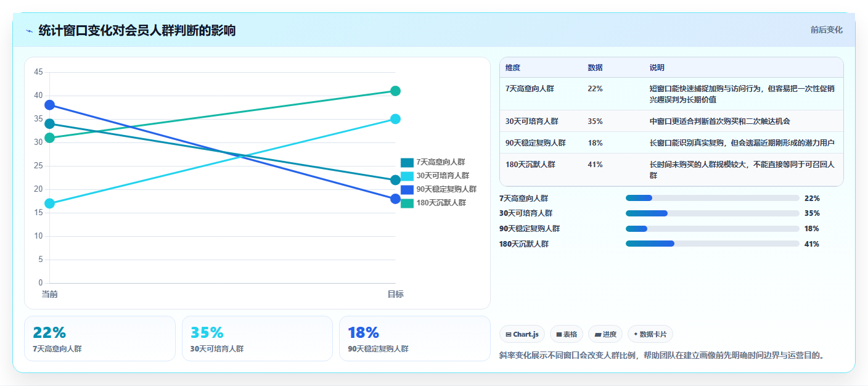
Task: Toggle the 180天沉默人群 legend swatch
Action: (407, 203)
